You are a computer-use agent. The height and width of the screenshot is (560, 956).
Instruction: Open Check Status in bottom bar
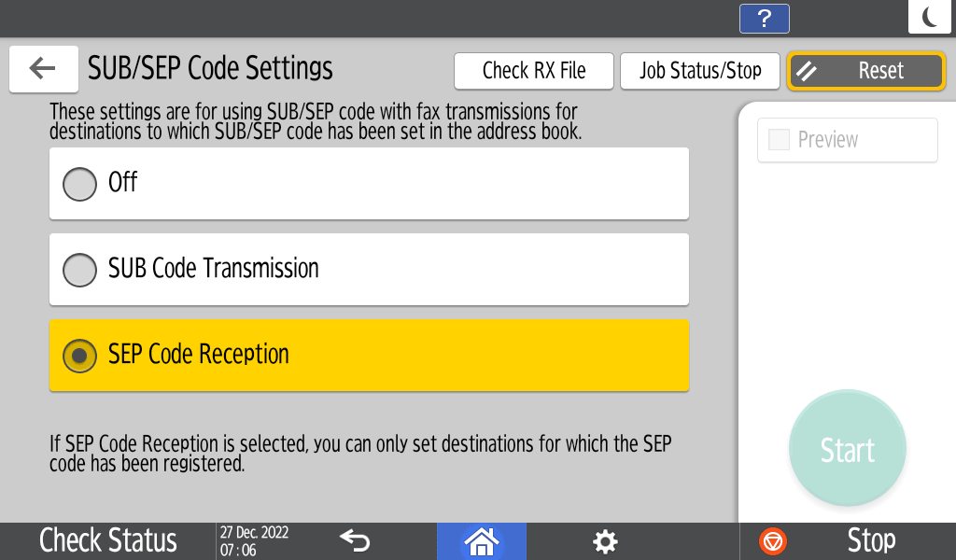coord(107,540)
